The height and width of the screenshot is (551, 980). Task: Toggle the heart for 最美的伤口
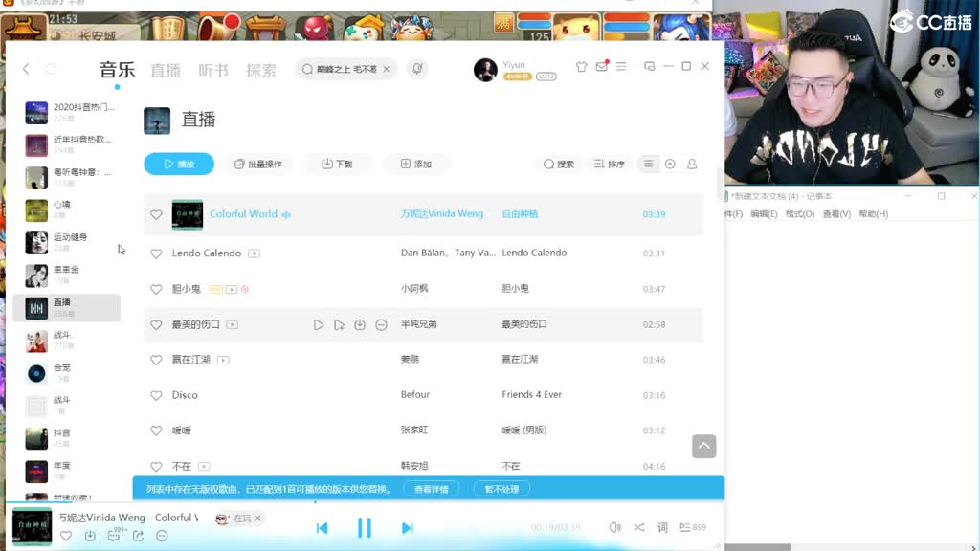pyautogui.click(x=156, y=325)
